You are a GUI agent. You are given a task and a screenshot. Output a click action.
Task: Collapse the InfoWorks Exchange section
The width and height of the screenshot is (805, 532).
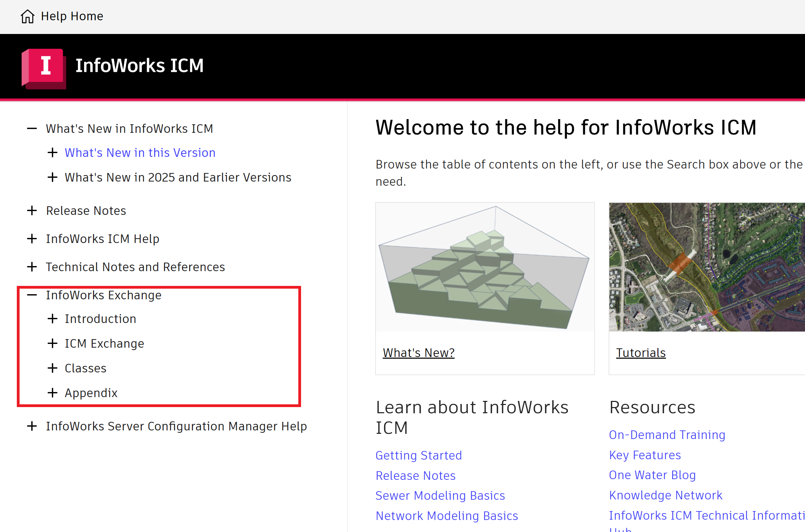(32, 295)
